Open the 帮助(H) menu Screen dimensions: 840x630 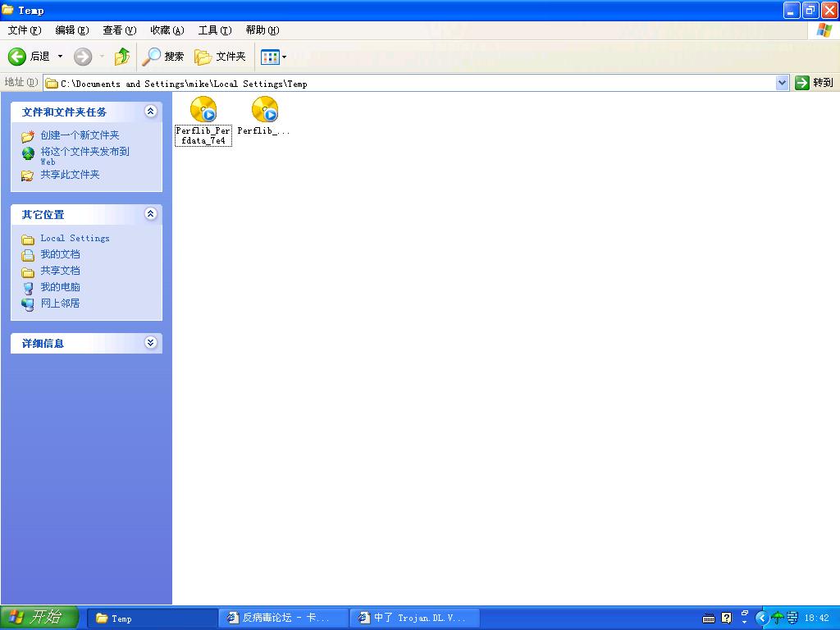click(x=262, y=30)
